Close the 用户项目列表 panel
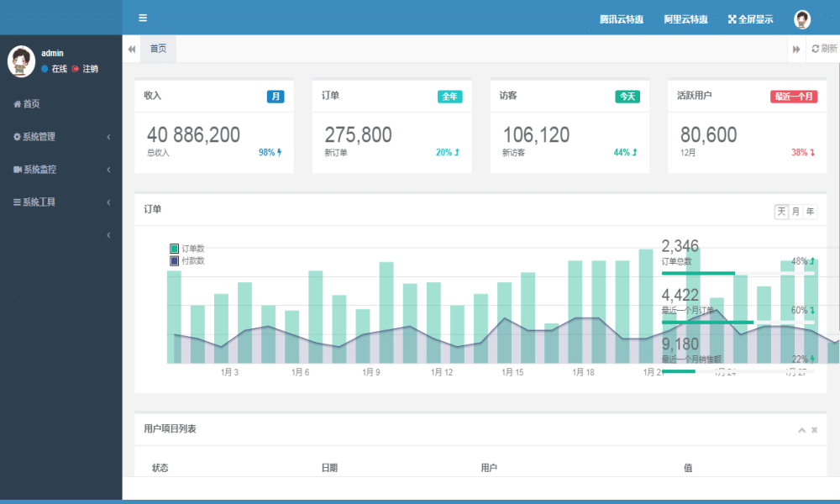Viewport: 840px width, 504px height. 814,430
